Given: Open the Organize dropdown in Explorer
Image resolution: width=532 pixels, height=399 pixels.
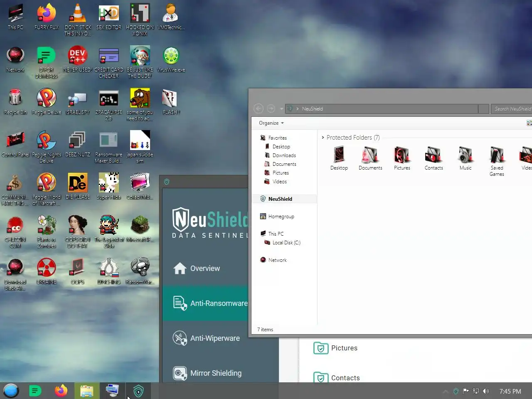Looking at the screenshot, I should tap(271, 123).
